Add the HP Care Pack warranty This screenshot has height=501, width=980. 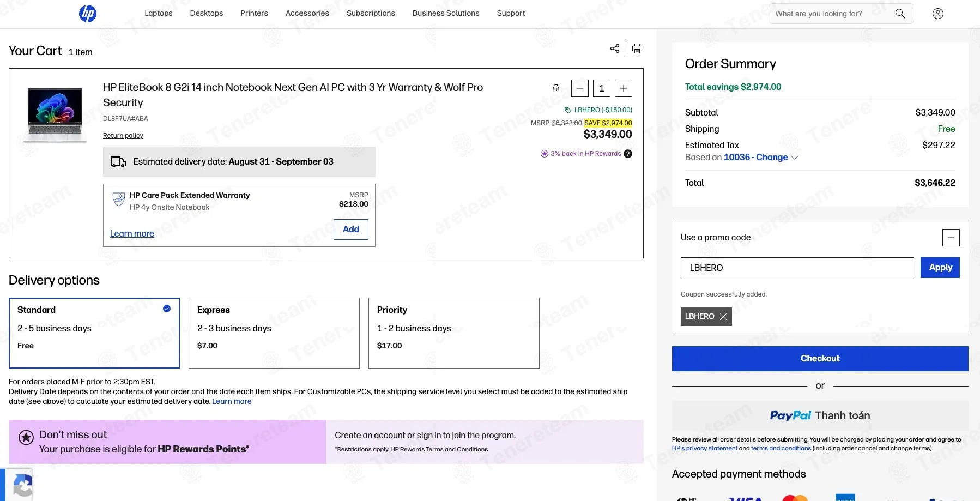click(351, 230)
